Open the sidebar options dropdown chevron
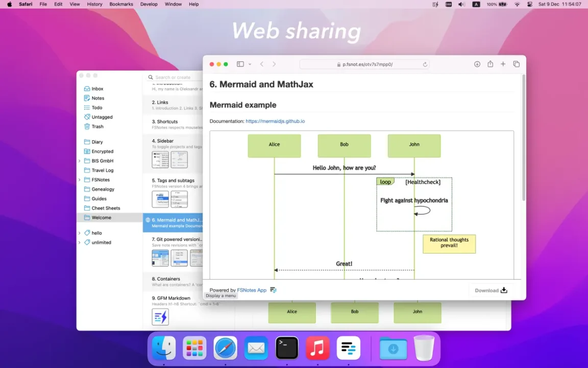The height and width of the screenshot is (368, 588). 250,64
